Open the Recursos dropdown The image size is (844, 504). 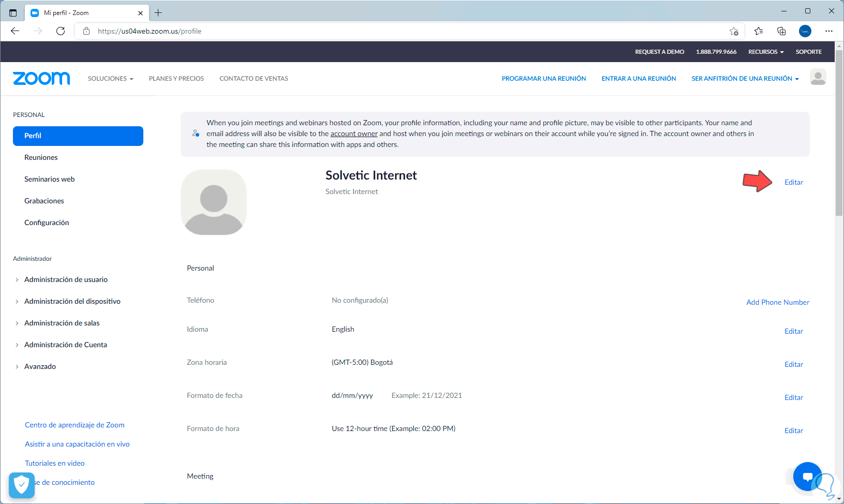pos(766,52)
